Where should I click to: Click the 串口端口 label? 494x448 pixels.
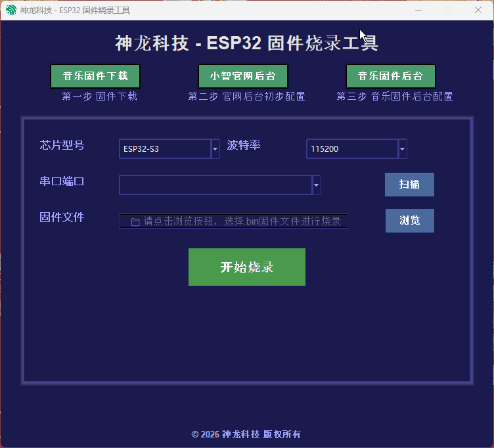62,181
